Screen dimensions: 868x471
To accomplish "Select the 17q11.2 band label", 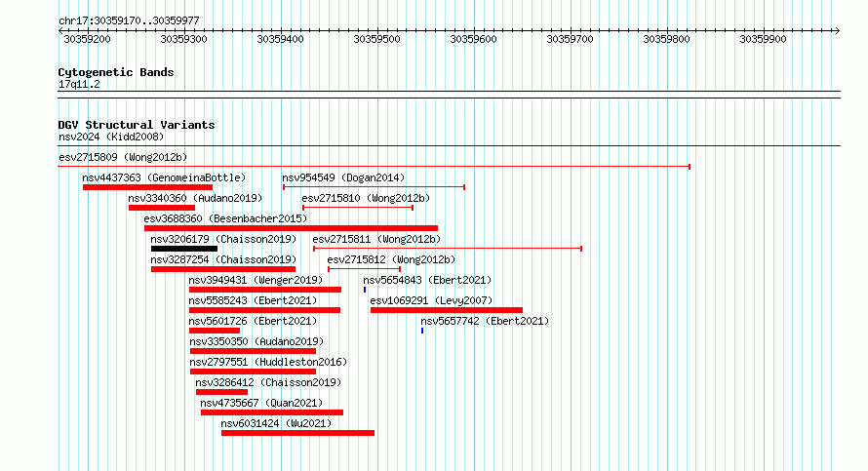I will click(79, 84).
